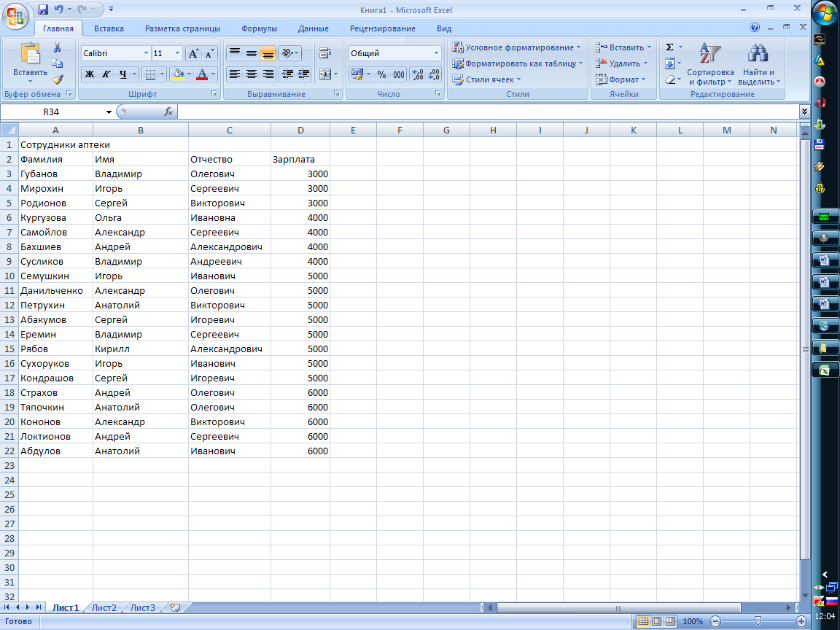Click the Fill down icon
Viewport: 840px width, 630px height.
pos(669,63)
